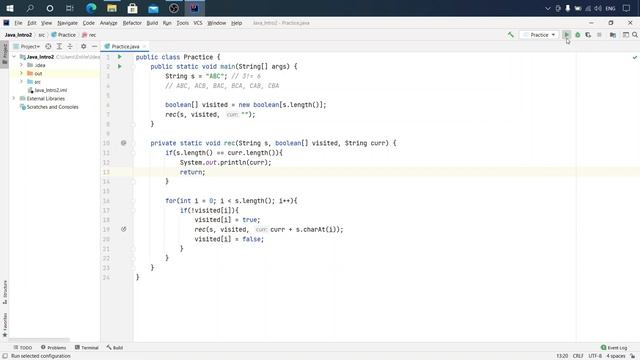Expand the src folder
Viewport: 640px width, 360px height.
21,82
